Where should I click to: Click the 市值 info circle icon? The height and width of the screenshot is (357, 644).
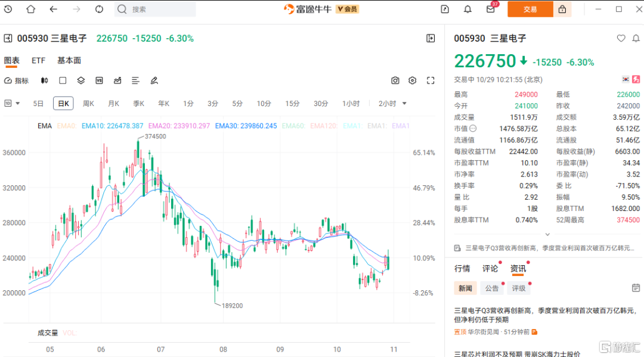473,129
